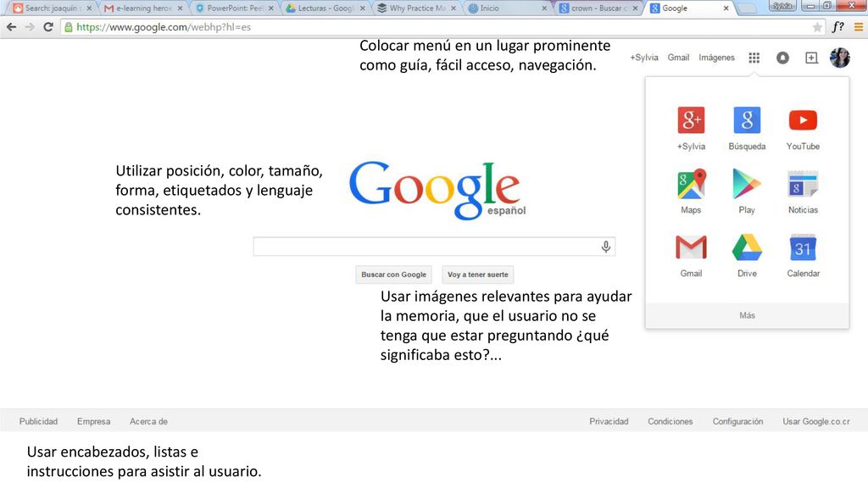The image size is (868, 488).
Task: Click the new tab button
Action: point(748,8)
